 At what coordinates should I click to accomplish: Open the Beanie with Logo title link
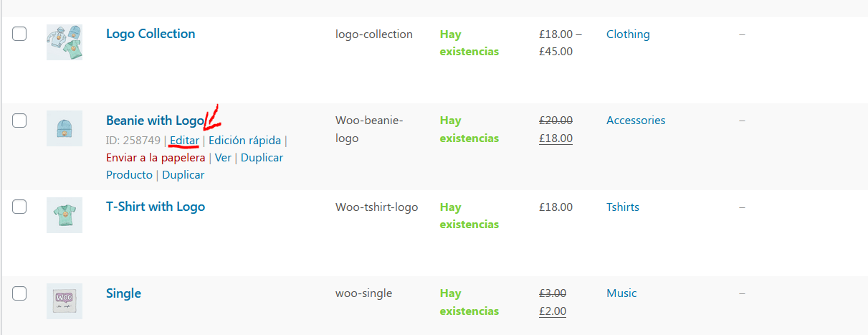pyautogui.click(x=155, y=121)
